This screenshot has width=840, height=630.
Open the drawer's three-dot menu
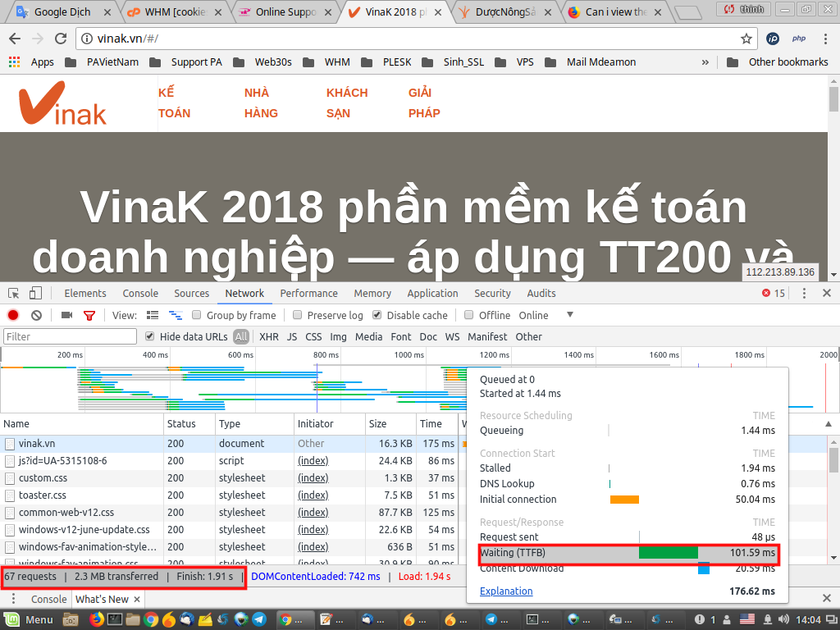click(14, 599)
